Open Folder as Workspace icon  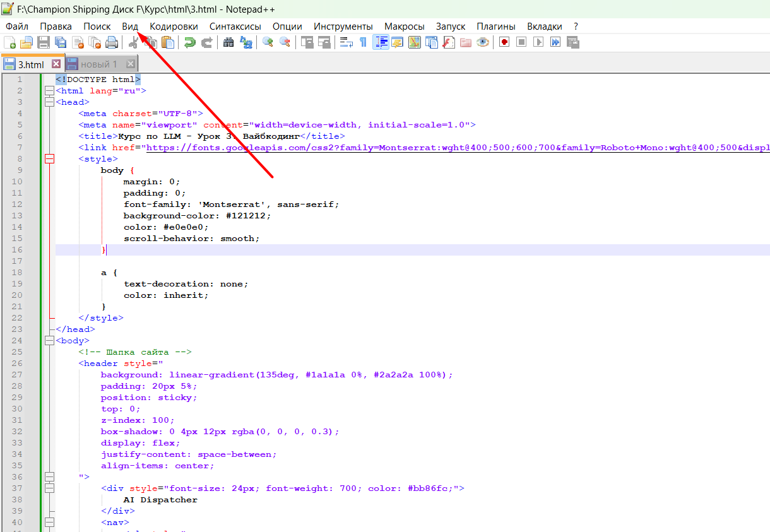(x=466, y=42)
